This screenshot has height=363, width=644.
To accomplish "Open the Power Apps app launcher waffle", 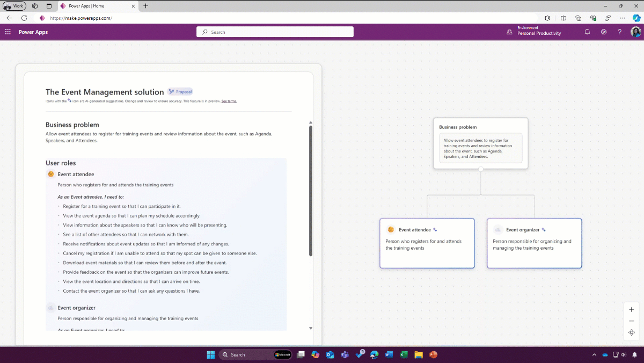I will point(8,32).
